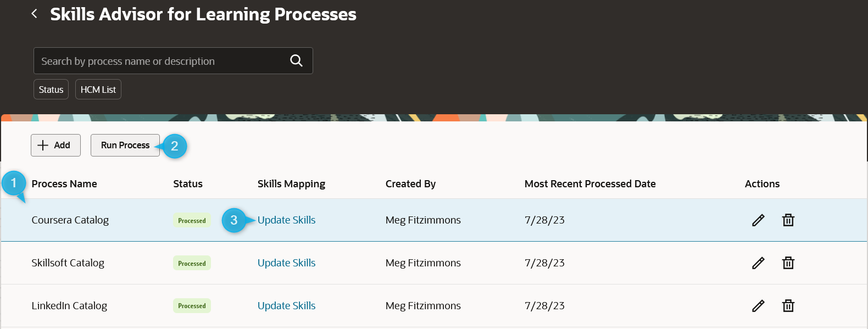Select the Skillsoft Catalog row
Screen dimensions: 868x329
click(x=434, y=263)
